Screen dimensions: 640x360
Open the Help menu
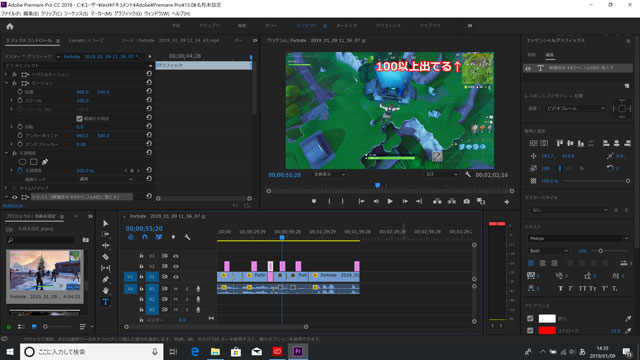tap(181, 13)
